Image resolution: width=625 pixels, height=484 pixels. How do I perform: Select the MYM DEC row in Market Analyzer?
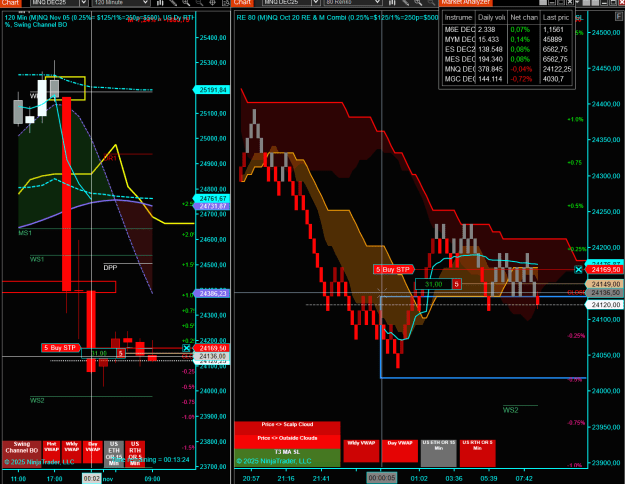coord(507,39)
